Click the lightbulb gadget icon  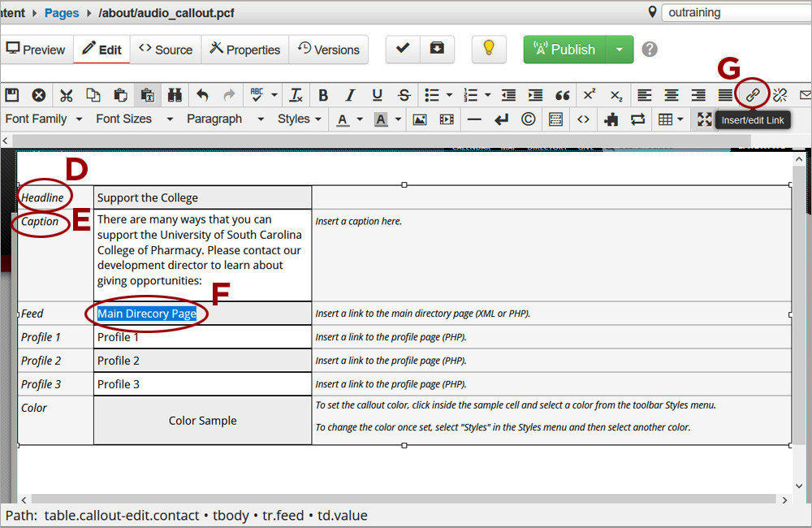click(488, 49)
